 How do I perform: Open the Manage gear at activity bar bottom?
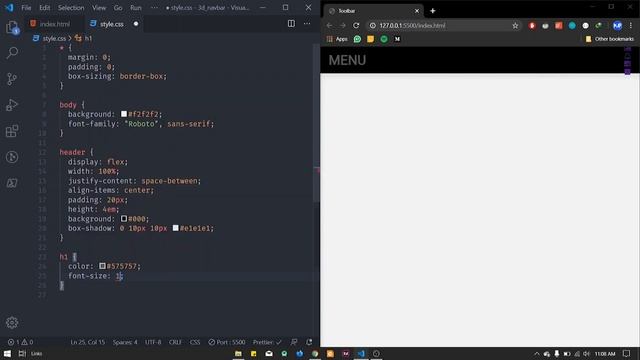tap(12, 322)
